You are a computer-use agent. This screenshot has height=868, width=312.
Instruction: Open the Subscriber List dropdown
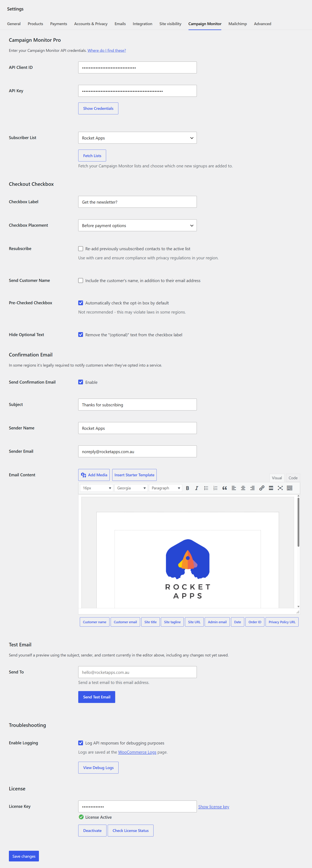click(x=137, y=138)
